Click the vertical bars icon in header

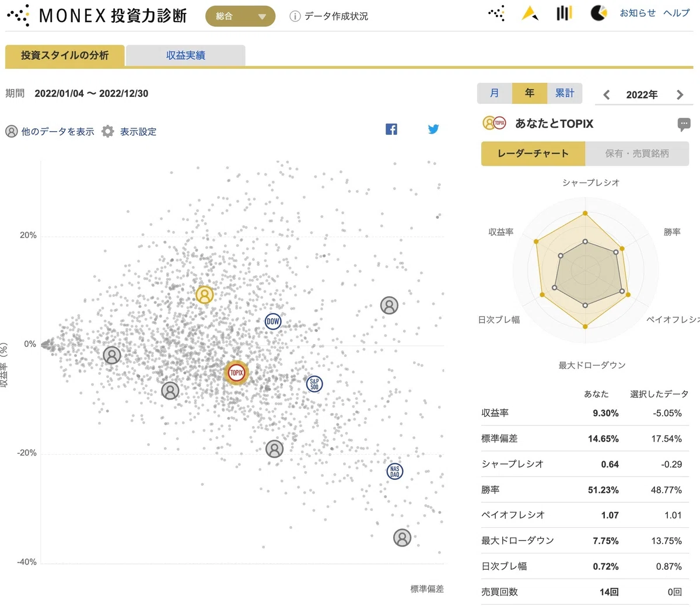[x=564, y=13]
